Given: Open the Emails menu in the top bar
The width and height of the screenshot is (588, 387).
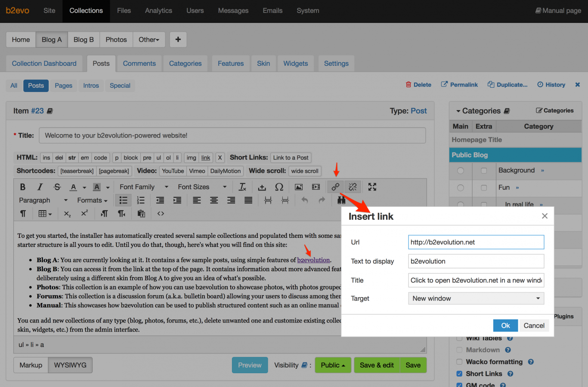Looking at the screenshot, I should [x=272, y=11].
